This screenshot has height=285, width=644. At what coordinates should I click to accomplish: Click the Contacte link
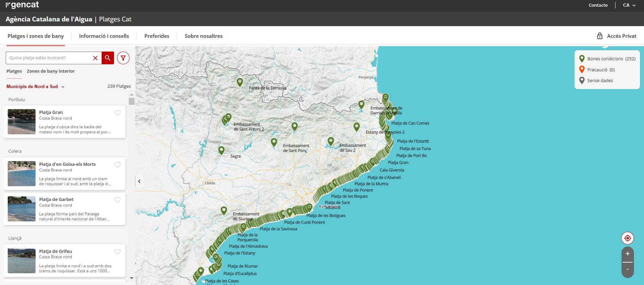598,5
